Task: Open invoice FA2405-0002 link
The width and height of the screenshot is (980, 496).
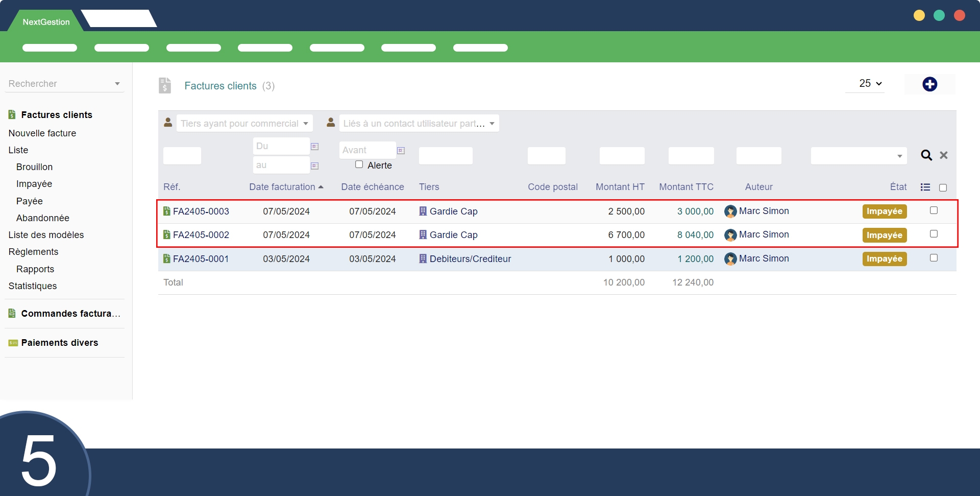Action: pyautogui.click(x=201, y=235)
